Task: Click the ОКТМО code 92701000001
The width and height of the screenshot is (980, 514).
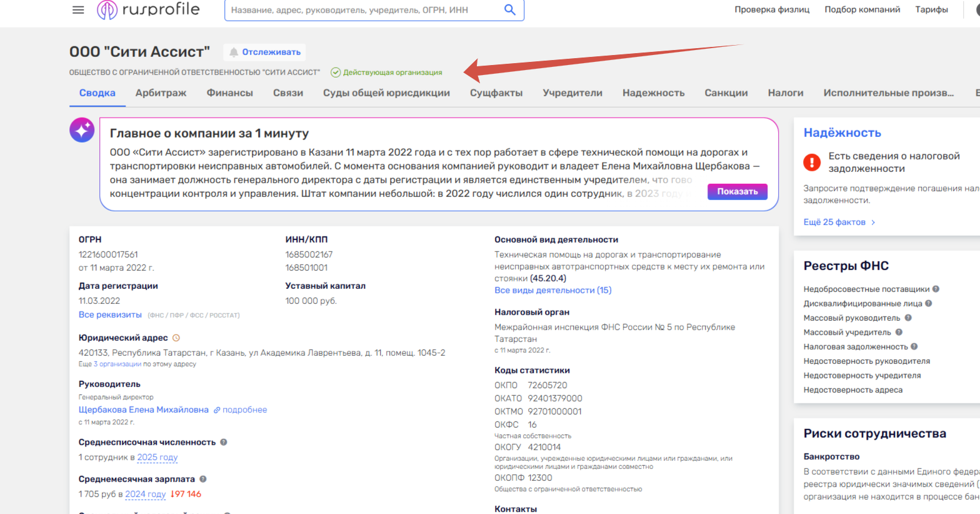Action: [x=555, y=411]
